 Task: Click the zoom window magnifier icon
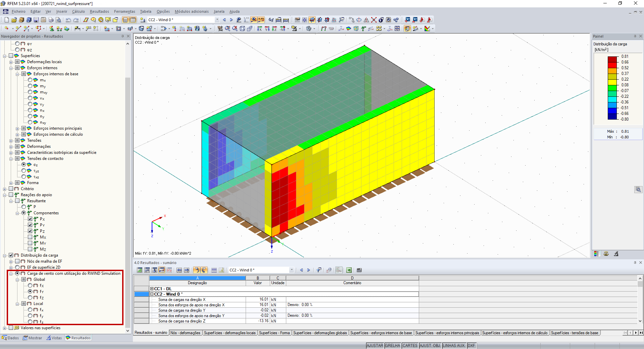point(228,29)
